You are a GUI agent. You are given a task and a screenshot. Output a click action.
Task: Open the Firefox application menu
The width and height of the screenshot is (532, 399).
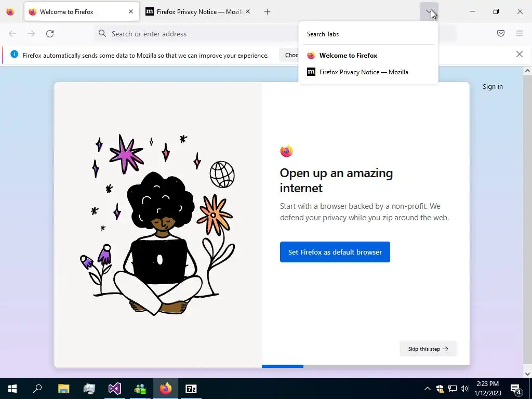tap(520, 33)
